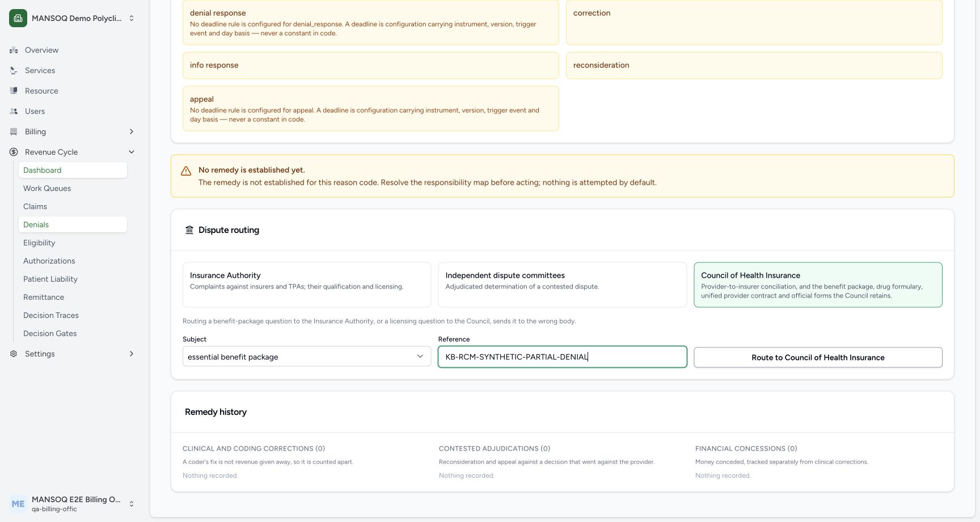Click the correction deadline card

pyautogui.click(x=754, y=22)
